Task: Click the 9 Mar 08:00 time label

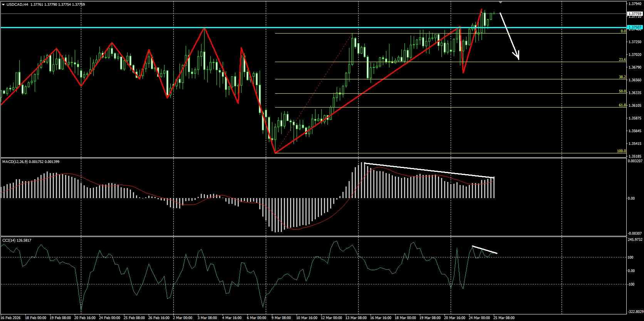Action: point(281,318)
